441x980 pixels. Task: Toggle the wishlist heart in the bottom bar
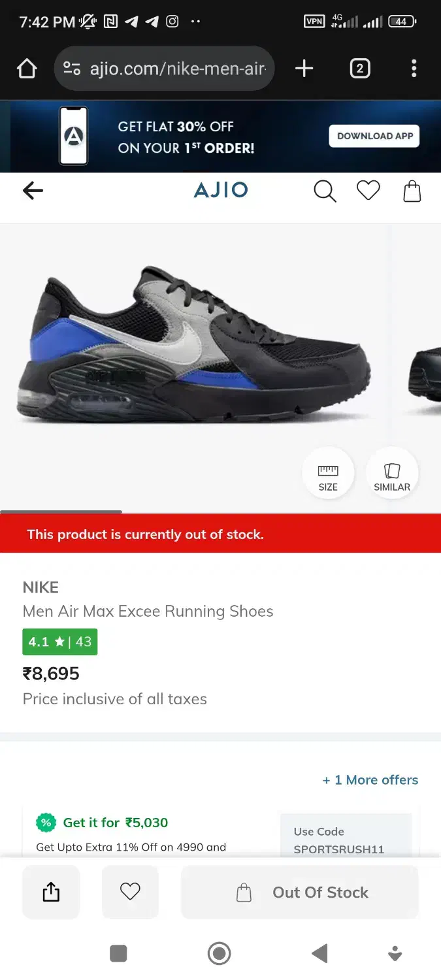(130, 892)
